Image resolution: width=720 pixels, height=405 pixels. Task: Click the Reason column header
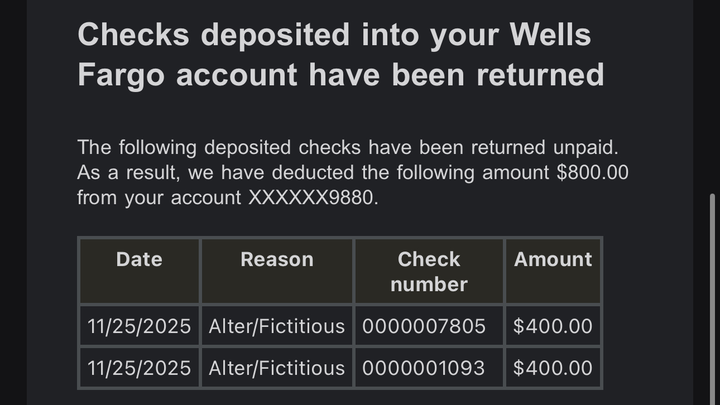pyautogui.click(x=277, y=260)
